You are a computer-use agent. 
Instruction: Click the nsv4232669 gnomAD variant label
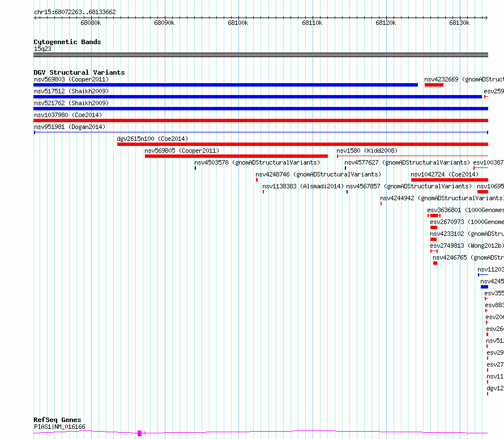(x=464, y=79)
